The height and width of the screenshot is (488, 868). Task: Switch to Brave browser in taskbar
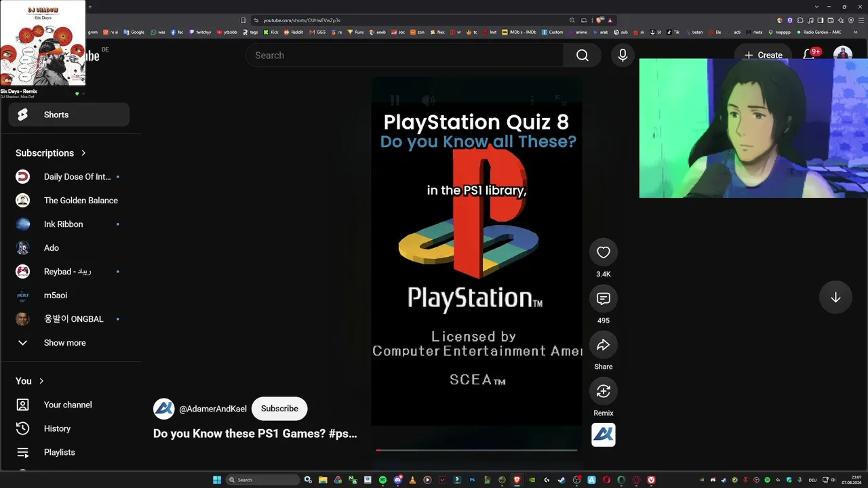pos(517,480)
